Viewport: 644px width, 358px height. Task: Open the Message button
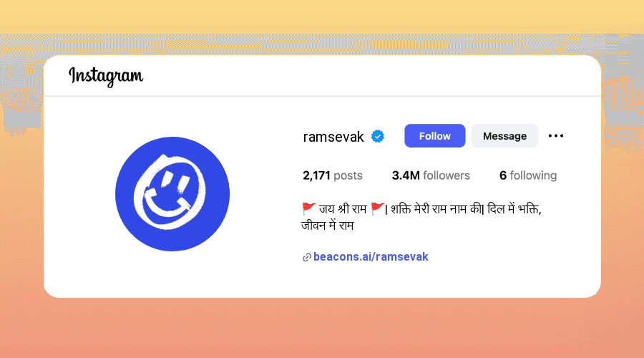click(x=504, y=135)
